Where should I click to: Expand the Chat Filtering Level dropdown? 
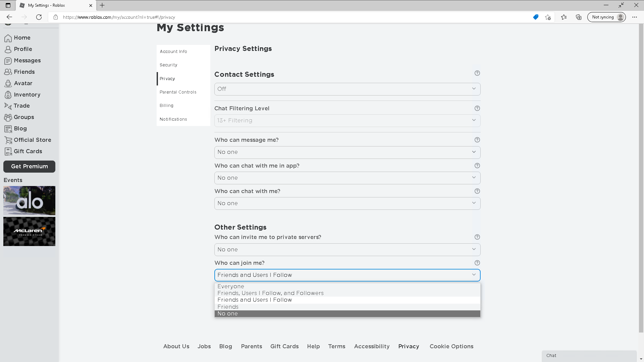click(347, 121)
